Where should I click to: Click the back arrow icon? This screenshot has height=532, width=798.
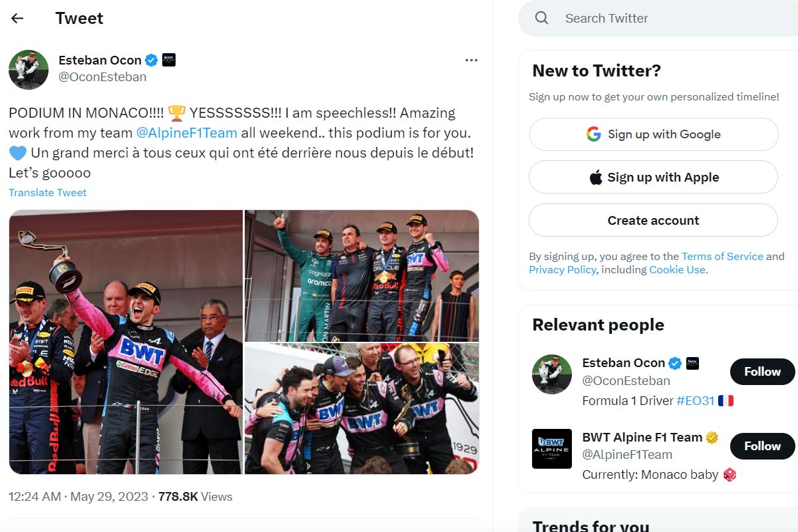(x=17, y=19)
